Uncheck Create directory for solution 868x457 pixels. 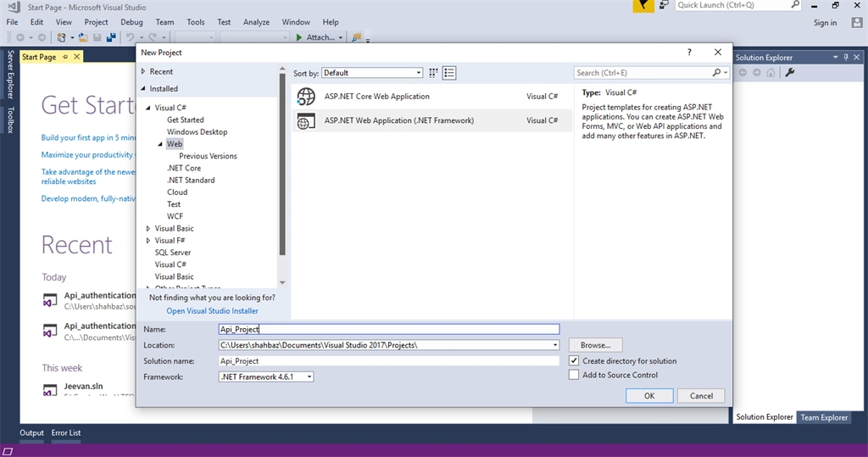click(x=574, y=360)
